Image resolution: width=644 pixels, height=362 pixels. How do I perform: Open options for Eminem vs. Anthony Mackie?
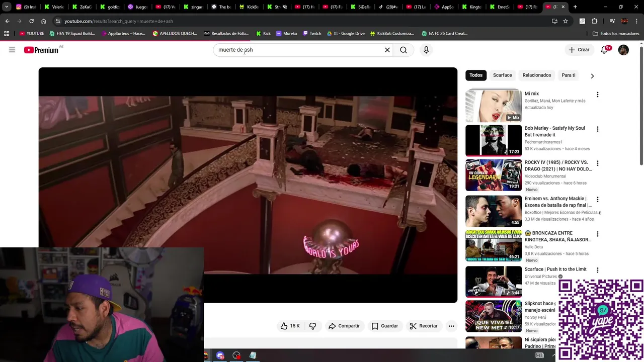click(x=597, y=200)
